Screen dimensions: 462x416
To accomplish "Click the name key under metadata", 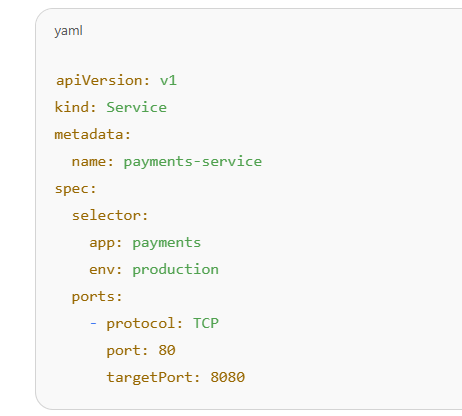I will 89,162.
